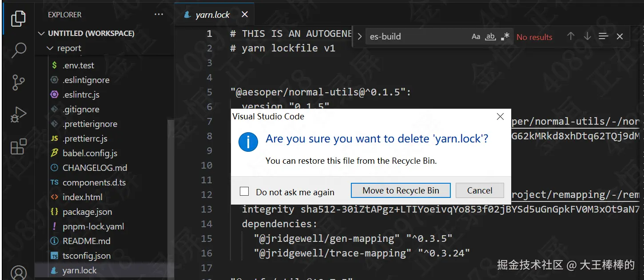The height and width of the screenshot is (280, 644).
Task: Click the Find input containing 'es-build'
Action: coord(417,37)
